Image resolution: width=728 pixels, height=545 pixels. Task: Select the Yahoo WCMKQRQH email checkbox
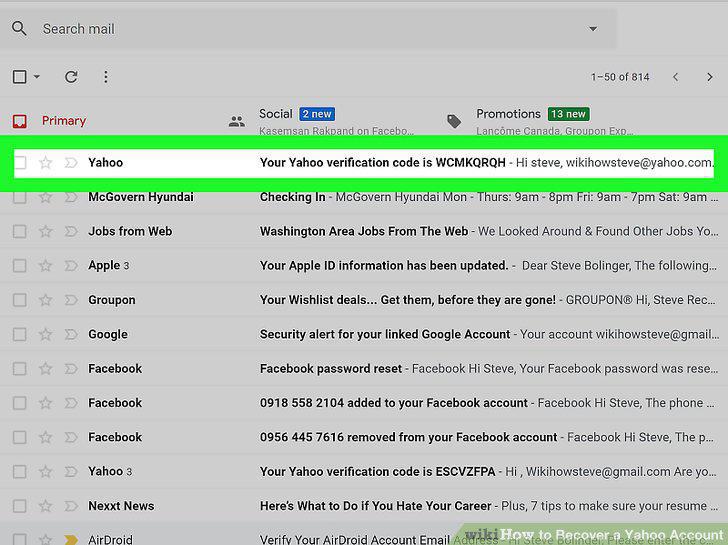tap(20, 162)
